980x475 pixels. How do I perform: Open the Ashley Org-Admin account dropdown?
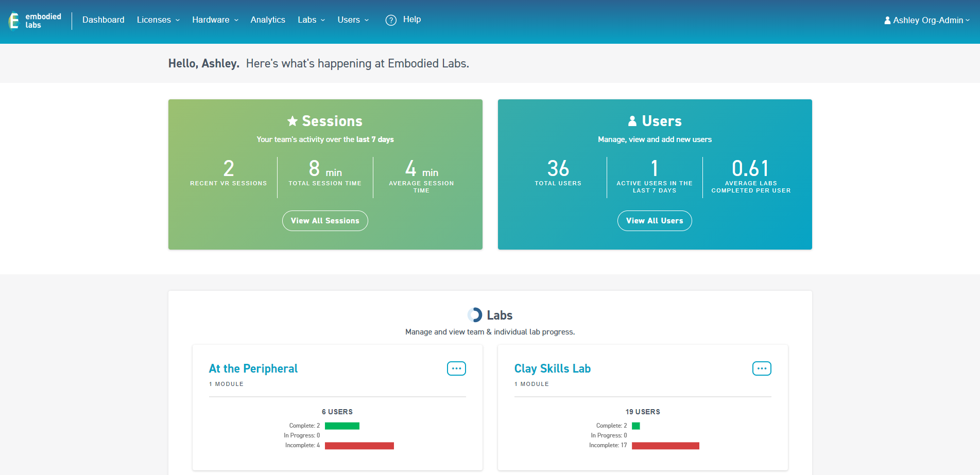point(927,20)
